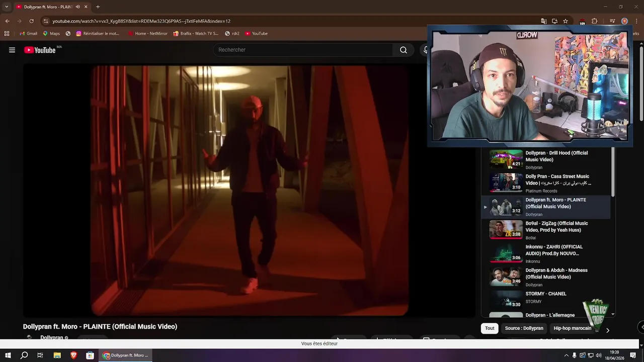Click the playlist panel scrollbar
This screenshot has height=362, width=644.
(613, 172)
